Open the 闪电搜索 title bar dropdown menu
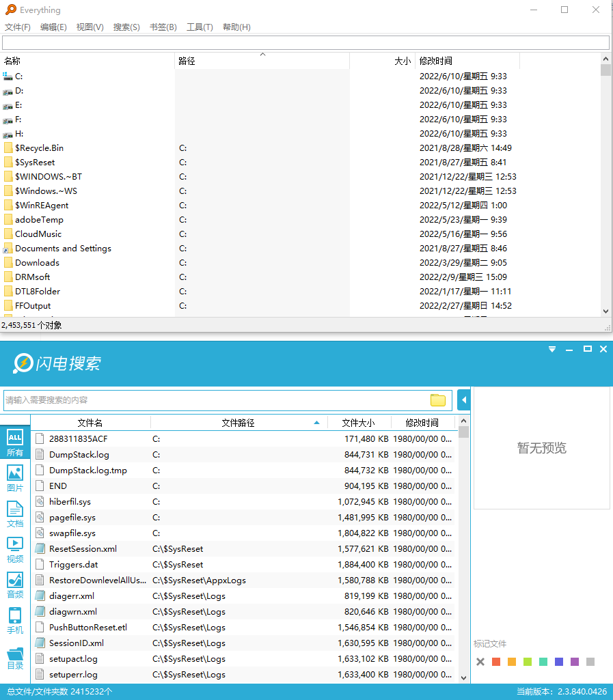This screenshot has height=700, width=613. pyautogui.click(x=552, y=349)
